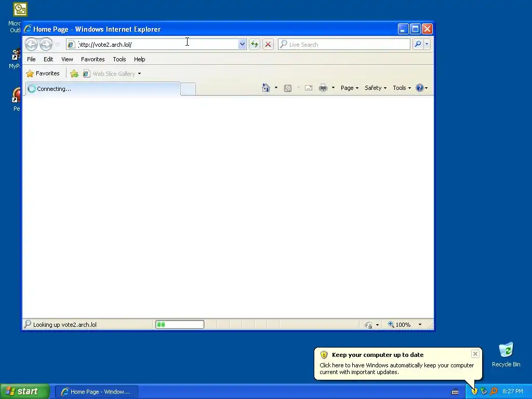
Task: Expand the Home button dropdown arrow
Action: pyautogui.click(x=276, y=88)
